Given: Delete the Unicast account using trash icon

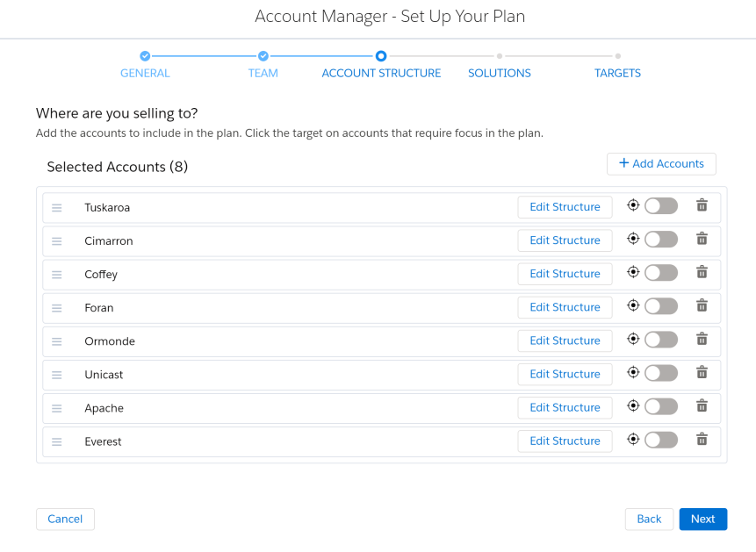Looking at the screenshot, I should (702, 373).
